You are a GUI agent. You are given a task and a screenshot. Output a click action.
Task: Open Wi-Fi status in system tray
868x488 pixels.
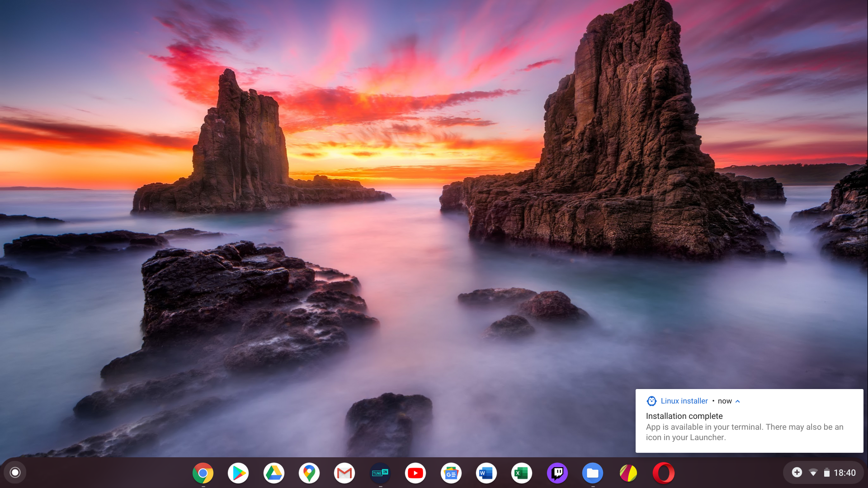pos(813,473)
